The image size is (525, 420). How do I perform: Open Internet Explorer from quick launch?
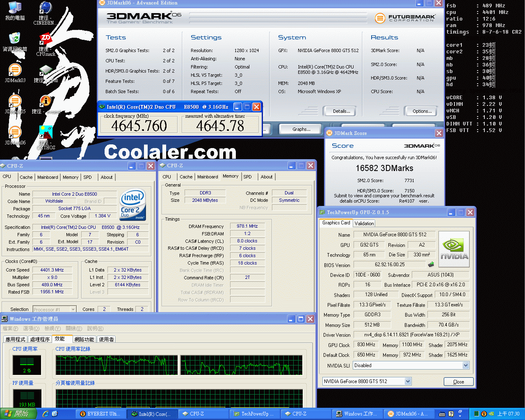point(46,414)
